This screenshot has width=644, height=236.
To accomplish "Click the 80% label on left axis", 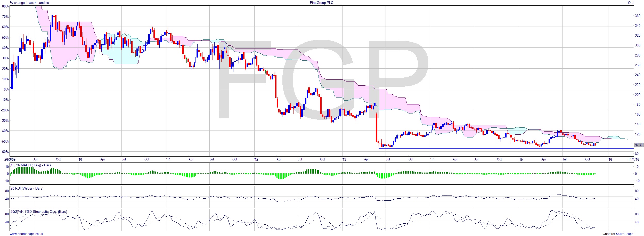I will click(5, 6).
